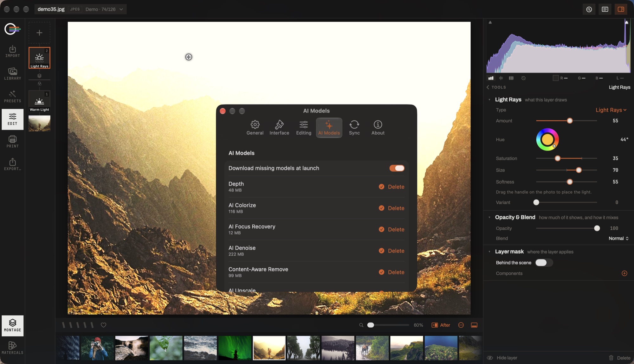
Task: Toggle the right sidebar panel icon
Action: [621, 9]
